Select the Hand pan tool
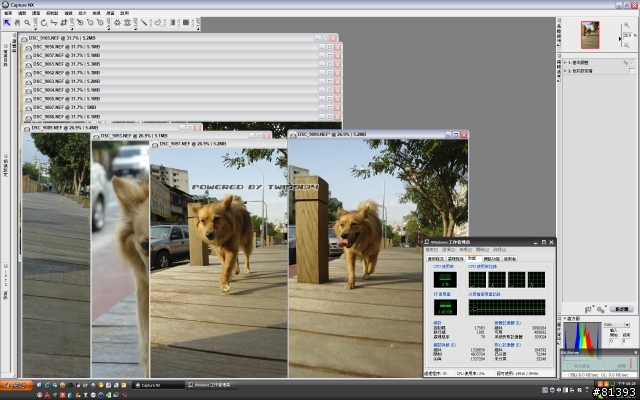Image resolution: width=640 pixels, height=400 pixels. click(17, 22)
